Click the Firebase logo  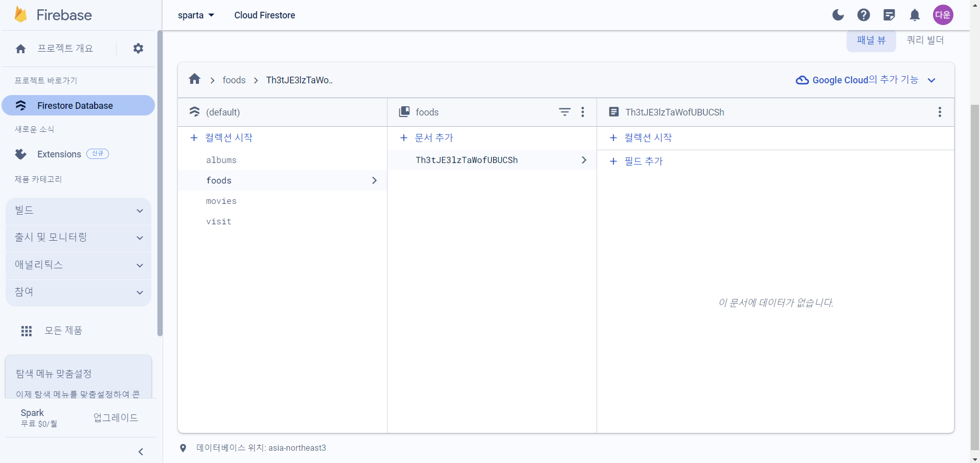click(53, 15)
